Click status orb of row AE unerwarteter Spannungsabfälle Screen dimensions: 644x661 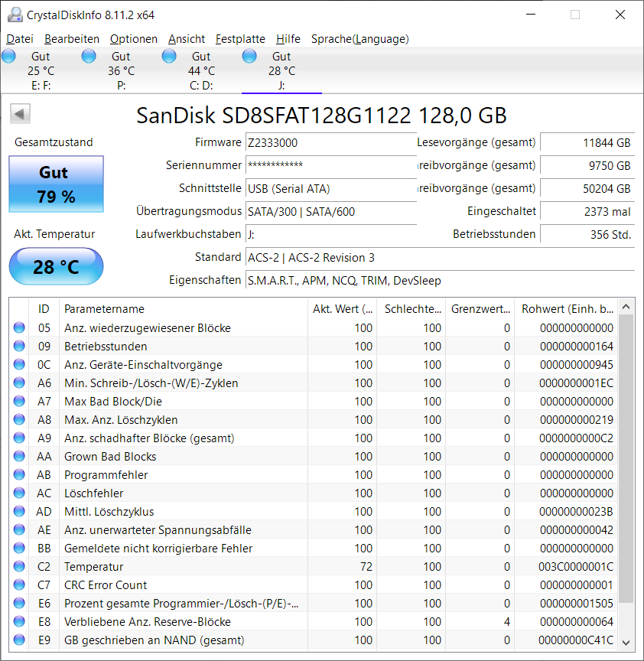[x=19, y=529]
